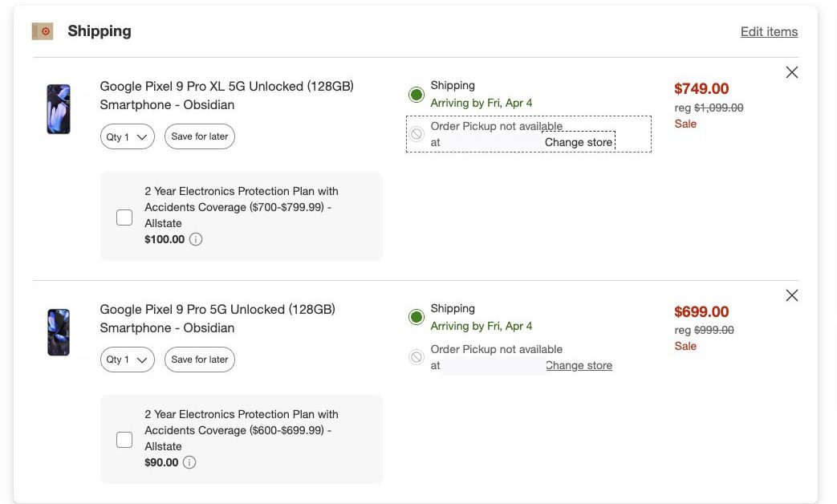The width and height of the screenshot is (837, 504).
Task: Click Edit items link
Action: pos(769,32)
